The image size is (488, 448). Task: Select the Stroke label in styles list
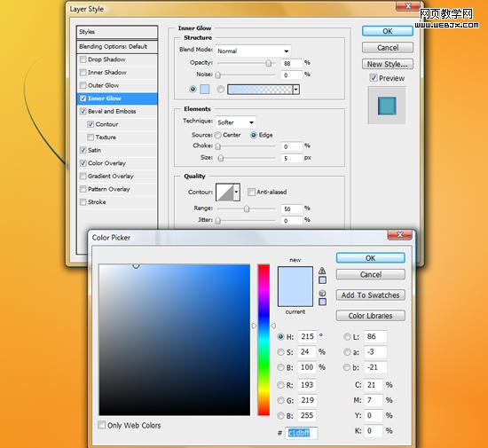[x=97, y=202]
